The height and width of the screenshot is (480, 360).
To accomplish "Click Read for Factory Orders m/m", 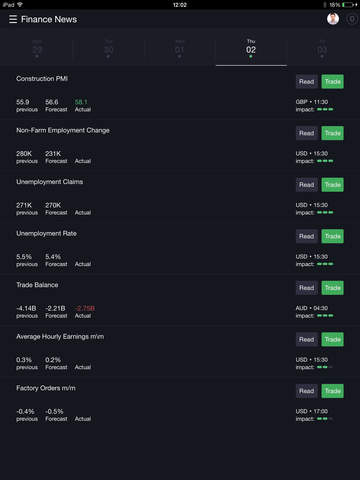I will 307,391.
